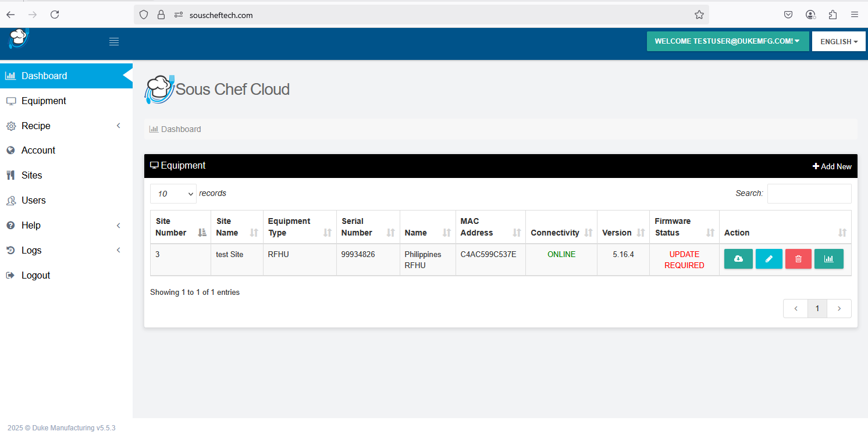868x442 pixels.
Task: Open the browser account profile icon
Action: [x=810, y=15]
